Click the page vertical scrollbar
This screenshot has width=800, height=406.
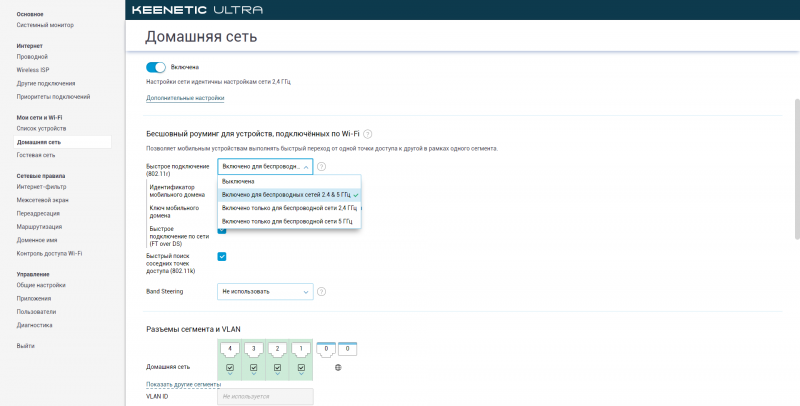[x=797, y=169]
